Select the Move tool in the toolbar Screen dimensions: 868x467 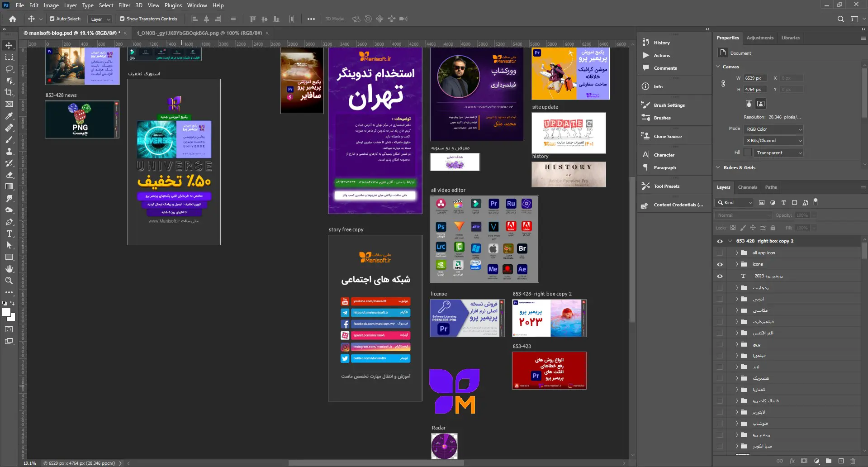(x=9, y=45)
